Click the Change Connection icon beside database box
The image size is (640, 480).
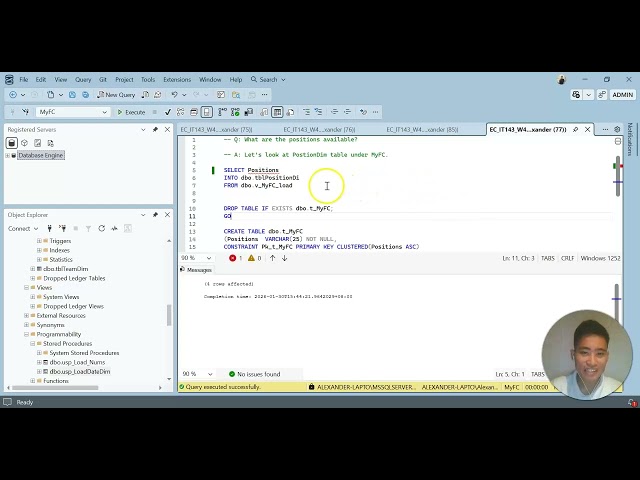pyautogui.click(x=25, y=112)
